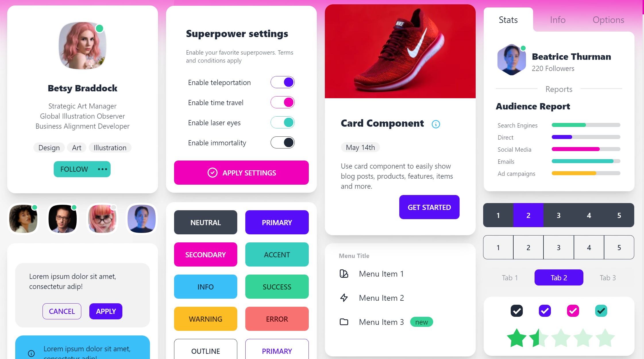Click the GET STARTED button
This screenshot has width=644, height=359.
pos(429,207)
